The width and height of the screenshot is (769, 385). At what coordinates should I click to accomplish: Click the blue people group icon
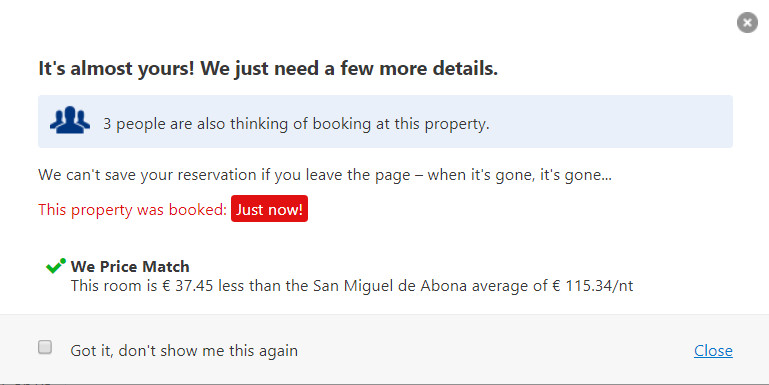pyautogui.click(x=70, y=120)
